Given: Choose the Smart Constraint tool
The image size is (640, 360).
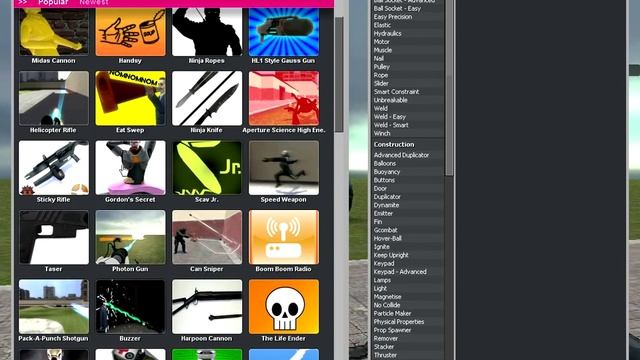Looking at the screenshot, I should coord(396,92).
